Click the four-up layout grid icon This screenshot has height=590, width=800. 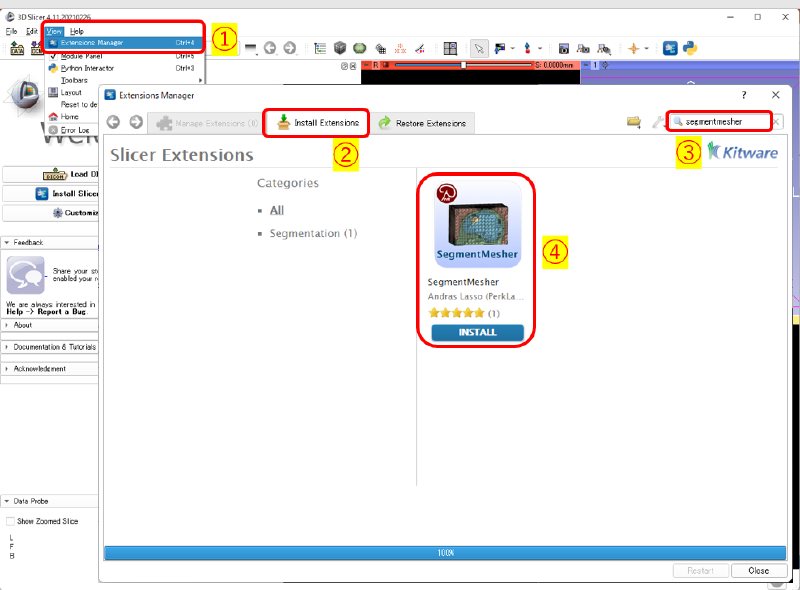pyautogui.click(x=449, y=48)
